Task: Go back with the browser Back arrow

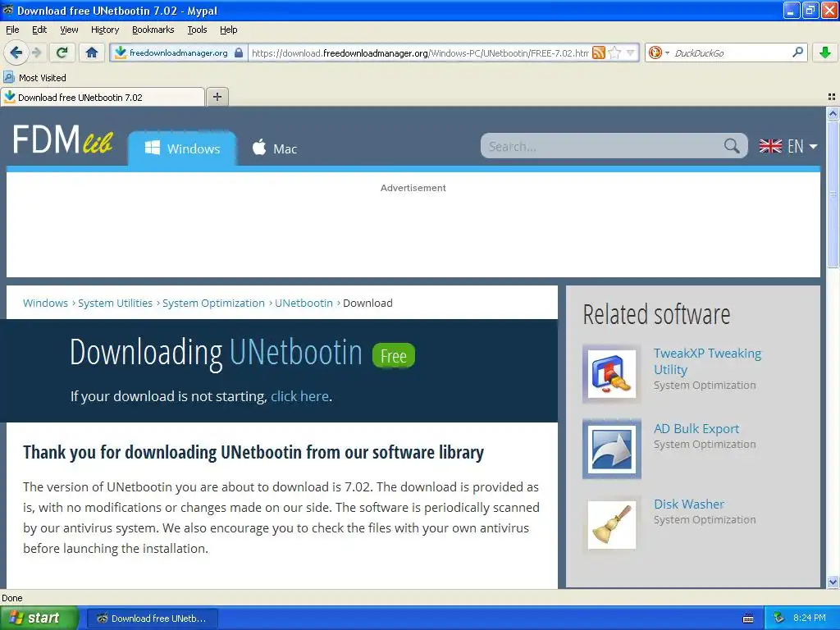Action: (x=16, y=52)
